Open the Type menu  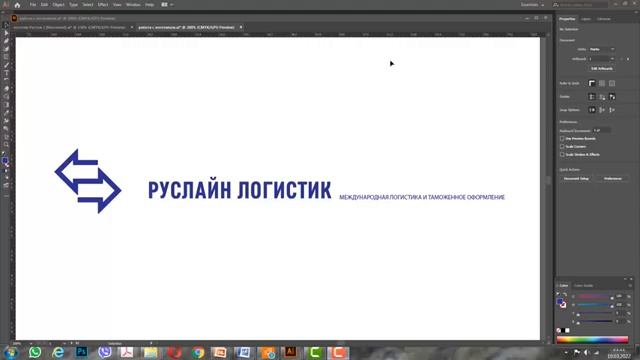click(x=73, y=5)
